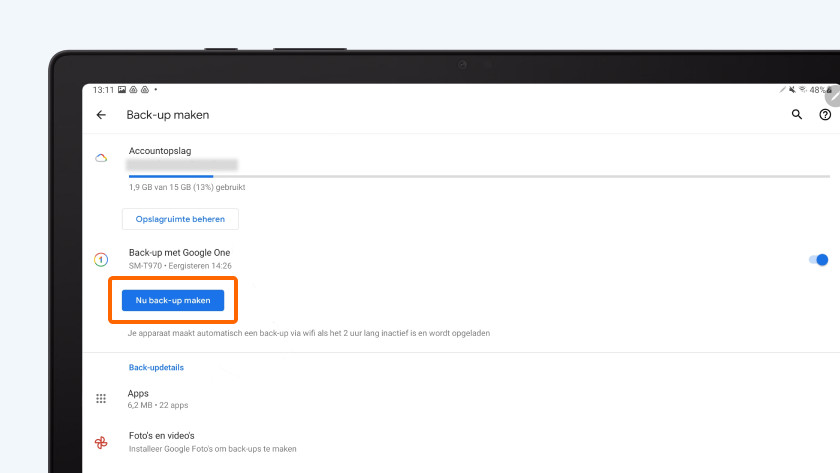Screen dimensions: 840x473
Task: Click 'SM-T970 • Eergisteren 14:26' text
Action: [180, 266]
